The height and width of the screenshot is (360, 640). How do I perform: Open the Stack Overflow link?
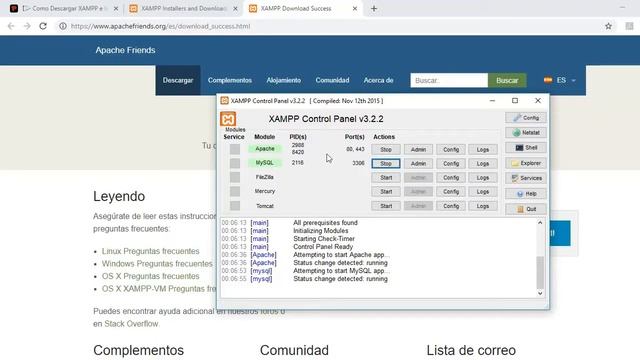pyautogui.click(x=131, y=324)
